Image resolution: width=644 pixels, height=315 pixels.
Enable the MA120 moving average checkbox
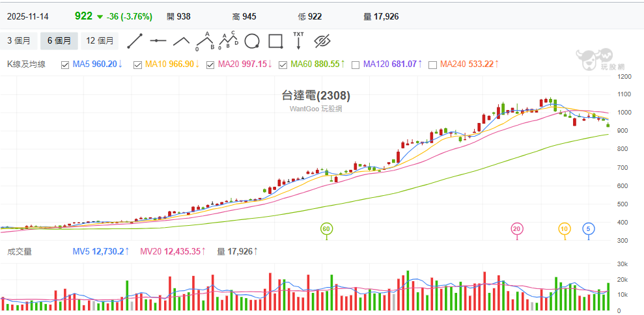356,64
